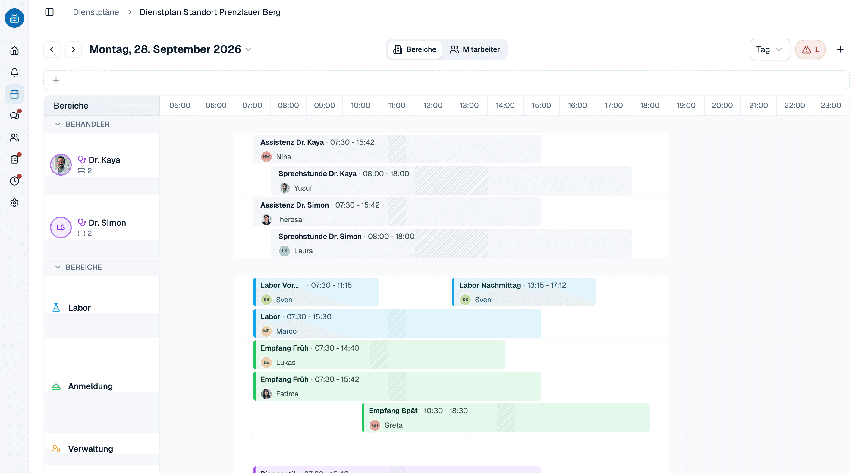This screenshot has width=868, height=473.
Task: Open Assistenz Dr. Simon shift with Theresa
Action: [397, 212]
